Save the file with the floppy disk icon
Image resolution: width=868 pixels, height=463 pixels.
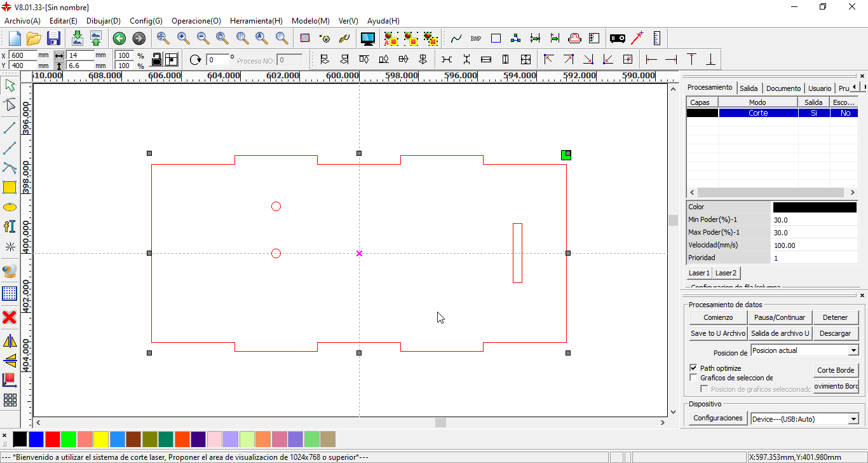click(53, 38)
